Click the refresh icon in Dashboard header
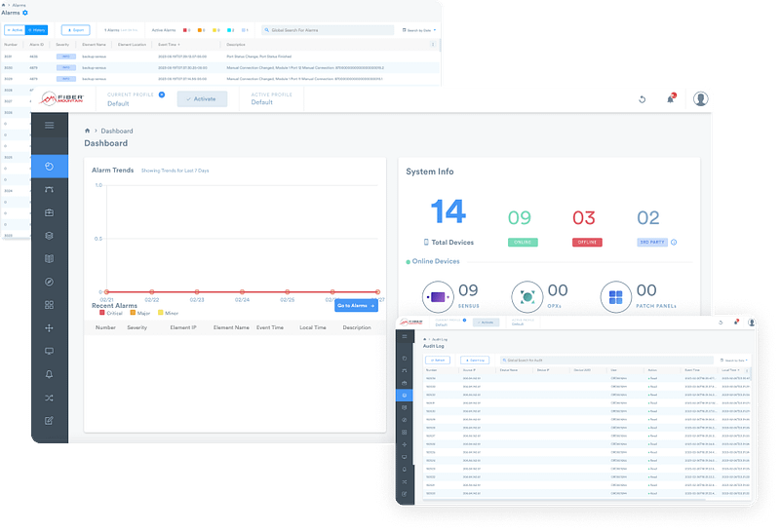Screen dimensions: 780x532 (x=643, y=99)
